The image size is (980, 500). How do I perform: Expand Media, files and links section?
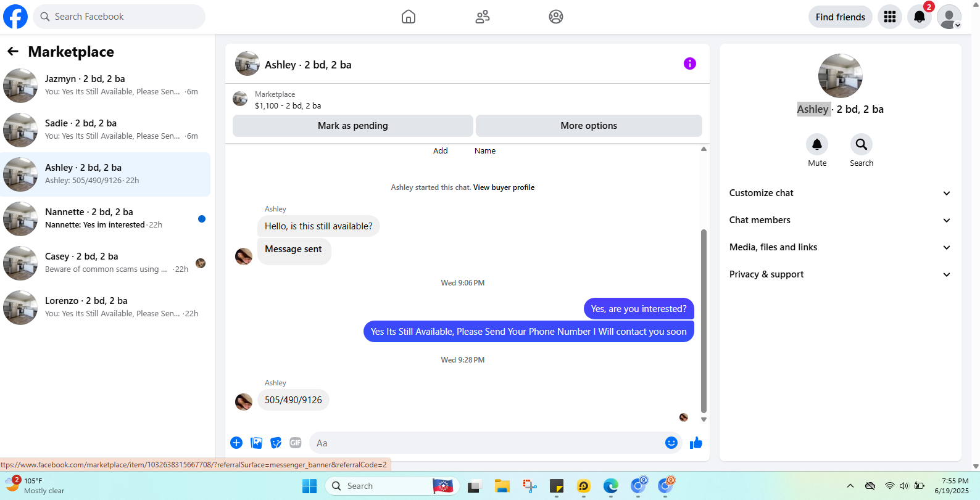click(840, 247)
